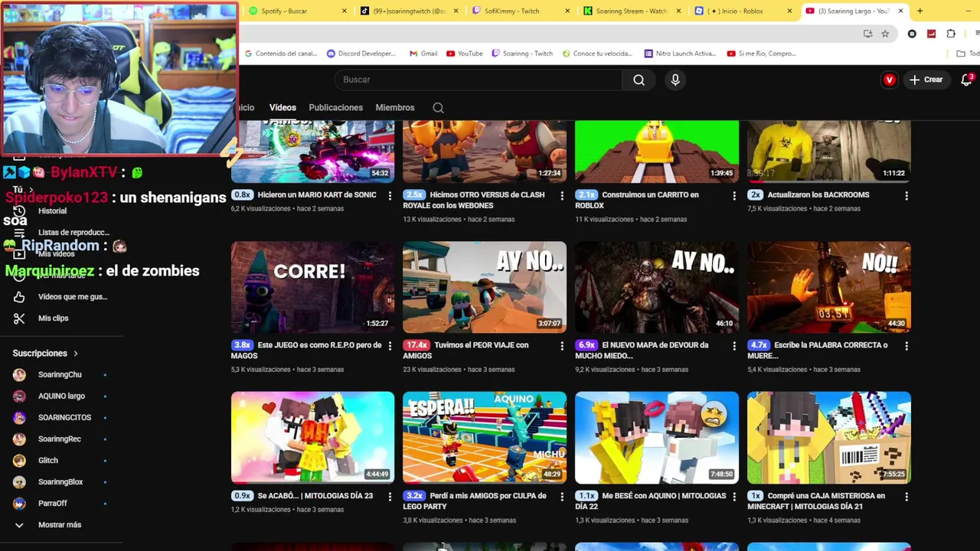This screenshot has height=551, width=980.
Task: Open the SoarinngRec subscription channel
Action: tap(60, 439)
